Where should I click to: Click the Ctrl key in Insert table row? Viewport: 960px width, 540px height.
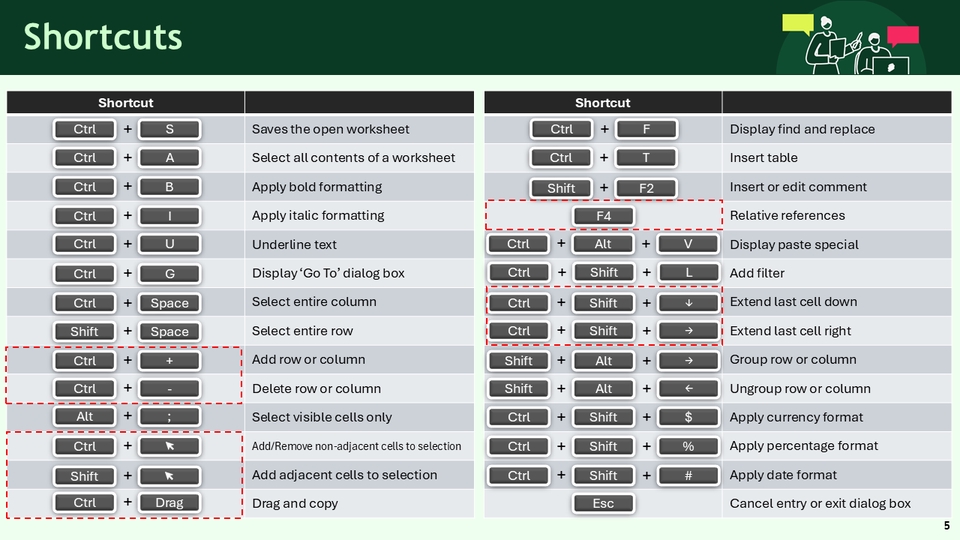561,157
